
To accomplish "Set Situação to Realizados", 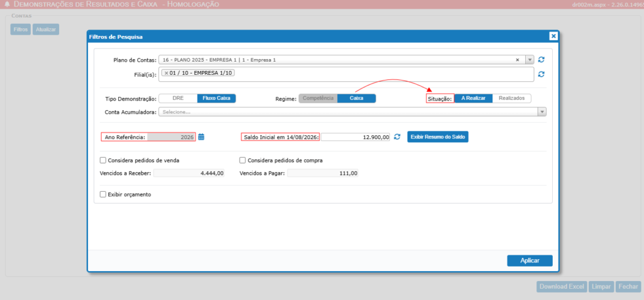I will pyautogui.click(x=512, y=99).
